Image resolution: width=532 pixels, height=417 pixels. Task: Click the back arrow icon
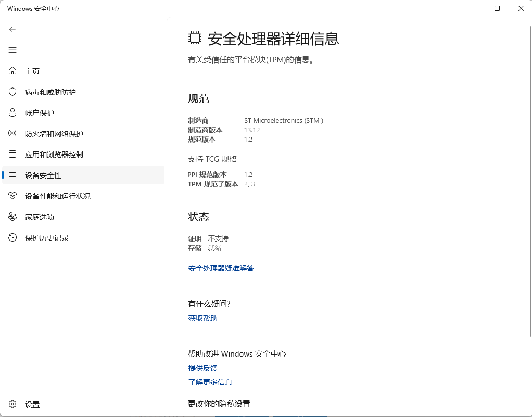click(12, 29)
